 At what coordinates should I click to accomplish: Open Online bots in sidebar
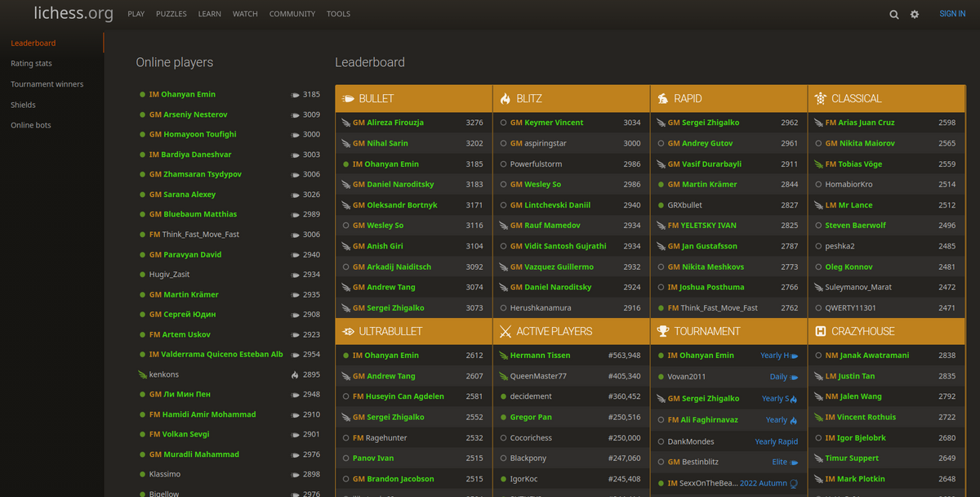point(31,125)
